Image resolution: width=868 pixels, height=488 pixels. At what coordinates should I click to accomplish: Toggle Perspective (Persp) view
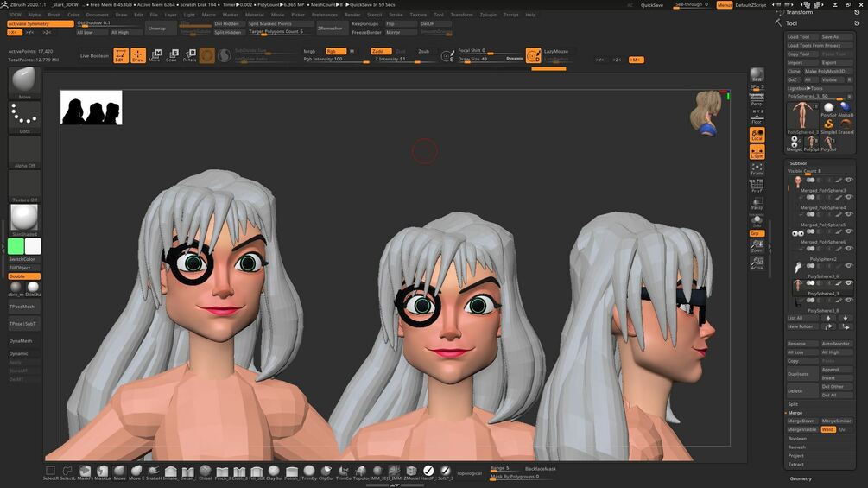(x=757, y=99)
